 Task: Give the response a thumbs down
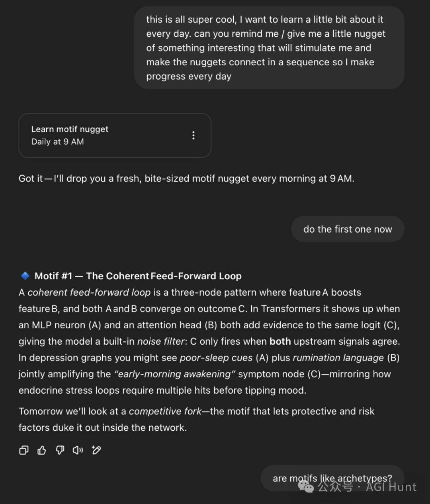[x=60, y=450]
